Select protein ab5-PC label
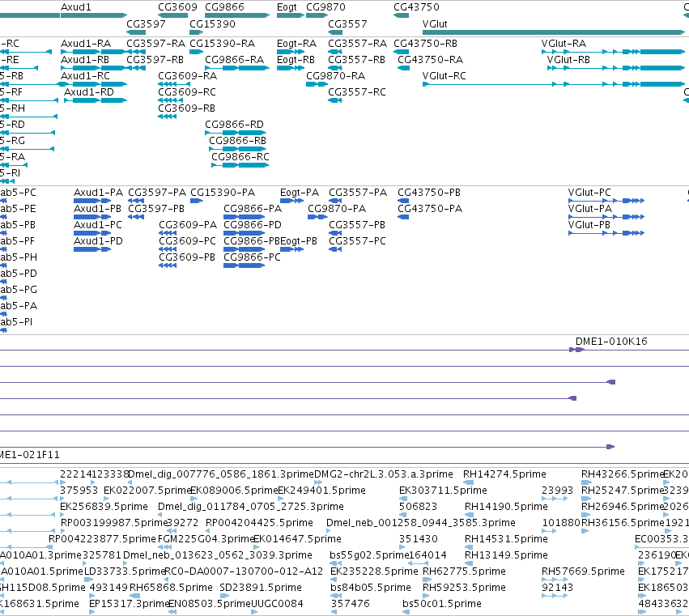The width and height of the screenshot is (689, 616). pos(18,193)
